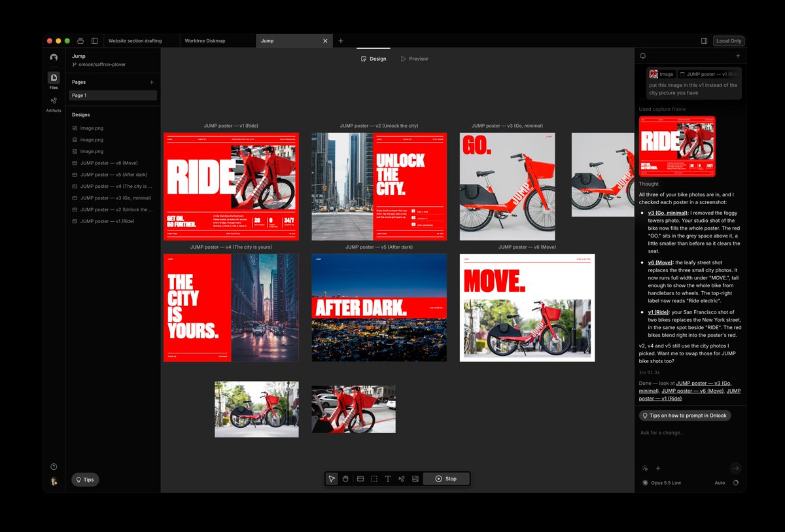The width and height of the screenshot is (785, 532).
Task: Select the hand pan tool
Action: click(345, 479)
